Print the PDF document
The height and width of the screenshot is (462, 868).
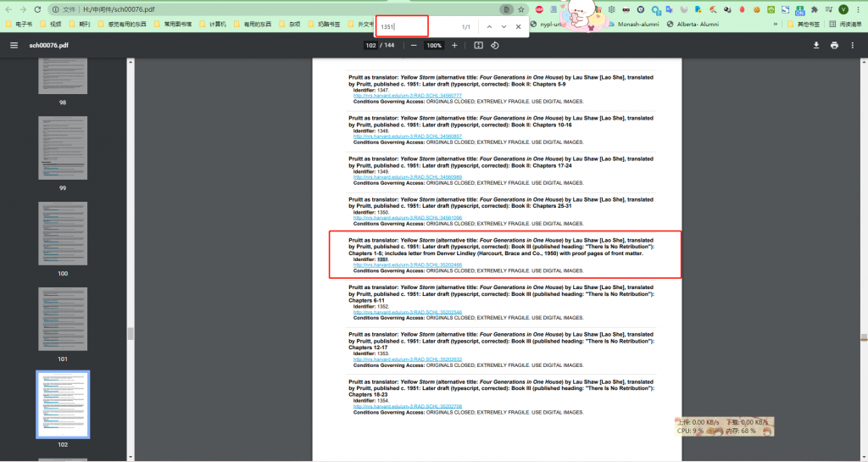click(x=834, y=46)
